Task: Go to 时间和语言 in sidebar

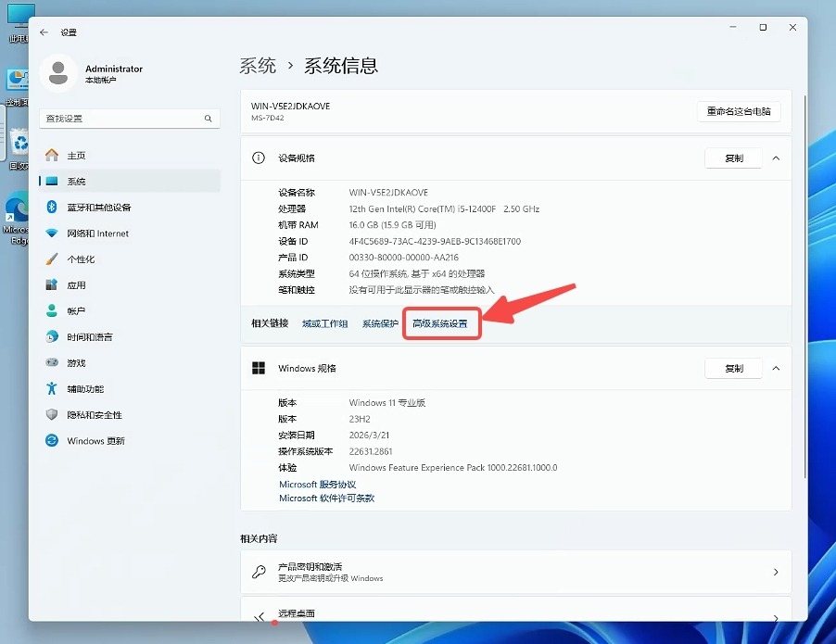Action: point(90,337)
